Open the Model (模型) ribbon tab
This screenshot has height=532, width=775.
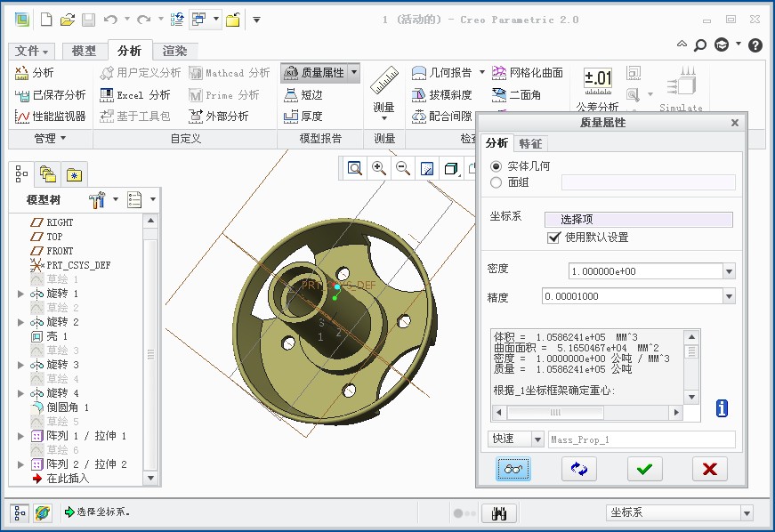point(84,51)
